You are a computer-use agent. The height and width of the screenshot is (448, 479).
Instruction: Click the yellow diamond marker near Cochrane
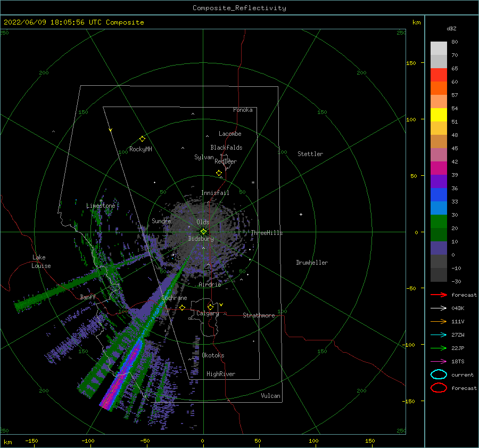point(183,308)
